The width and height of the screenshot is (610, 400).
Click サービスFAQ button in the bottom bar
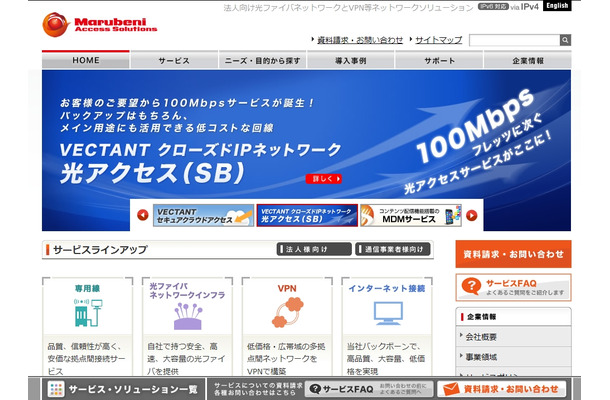click(x=369, y=389)
